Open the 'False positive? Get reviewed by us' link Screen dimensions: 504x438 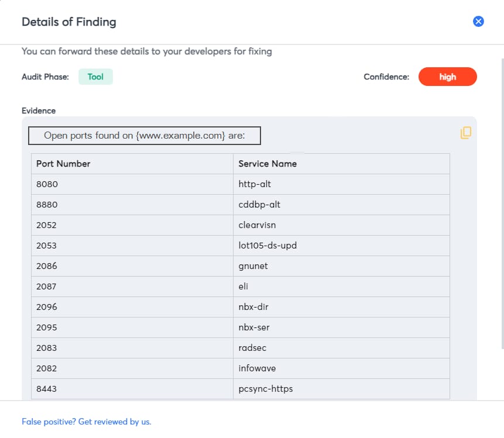pyautogui.click(x=87, y=422)
